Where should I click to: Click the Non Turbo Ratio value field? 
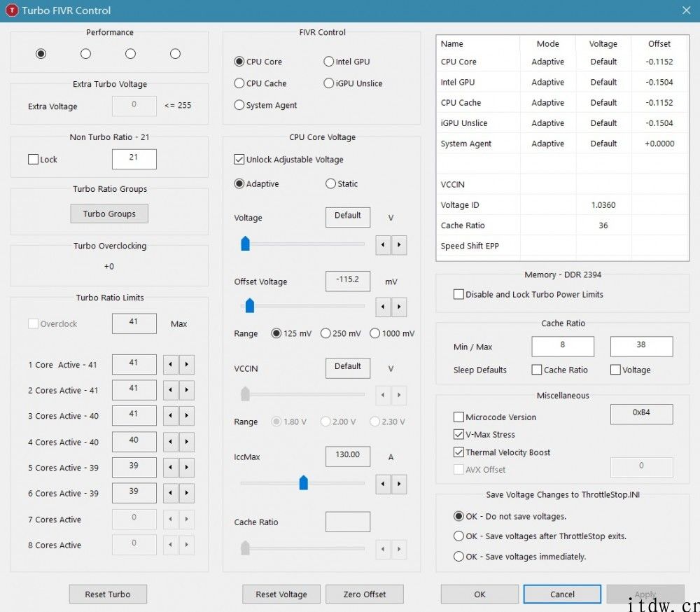click(134, 159)
